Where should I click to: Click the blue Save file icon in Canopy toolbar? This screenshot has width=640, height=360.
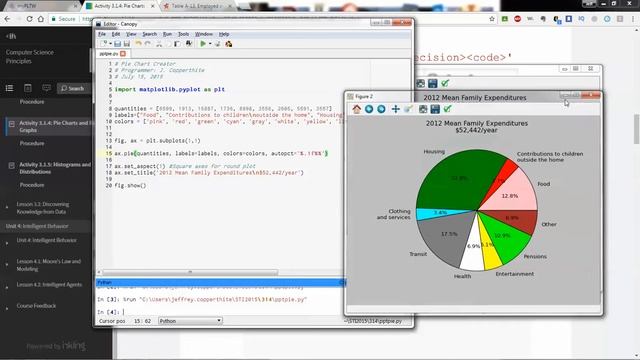pyautogui.click(x=118, y=44)
